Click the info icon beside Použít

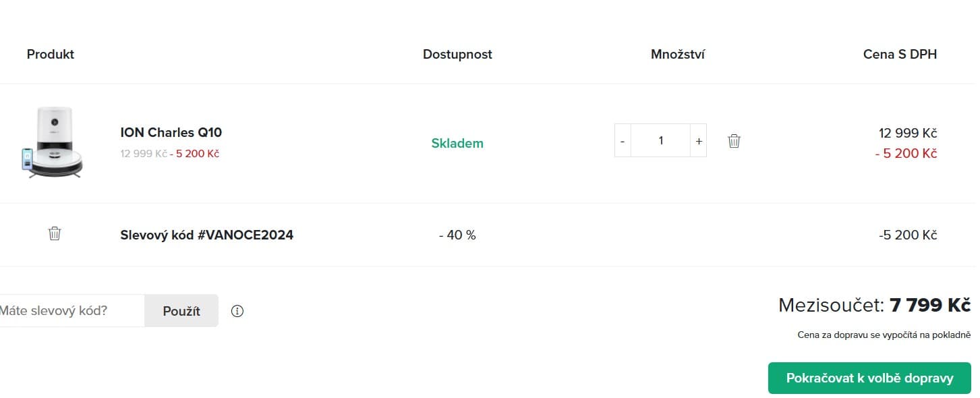[x=237, y=311]
